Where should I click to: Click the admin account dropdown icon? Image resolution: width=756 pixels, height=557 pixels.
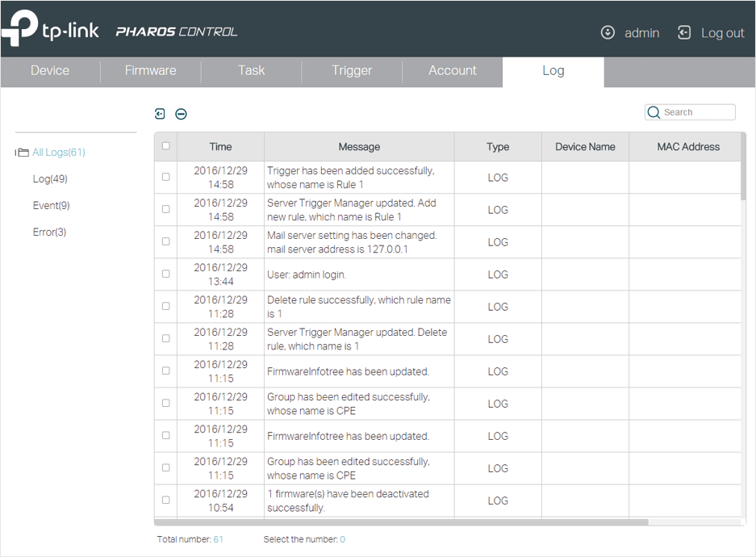608,32
